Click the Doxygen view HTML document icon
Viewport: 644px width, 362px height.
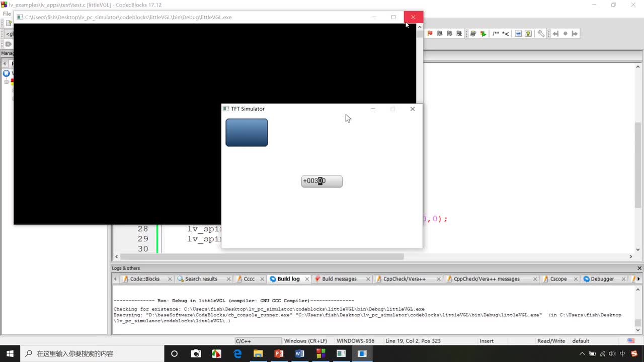518,34
